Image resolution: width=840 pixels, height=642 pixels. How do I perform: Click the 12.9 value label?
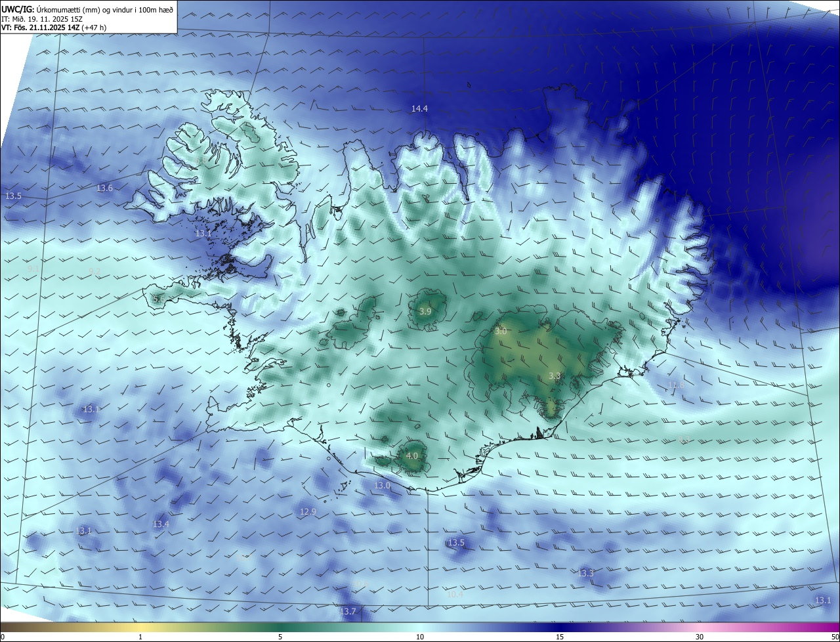[308, 512]
